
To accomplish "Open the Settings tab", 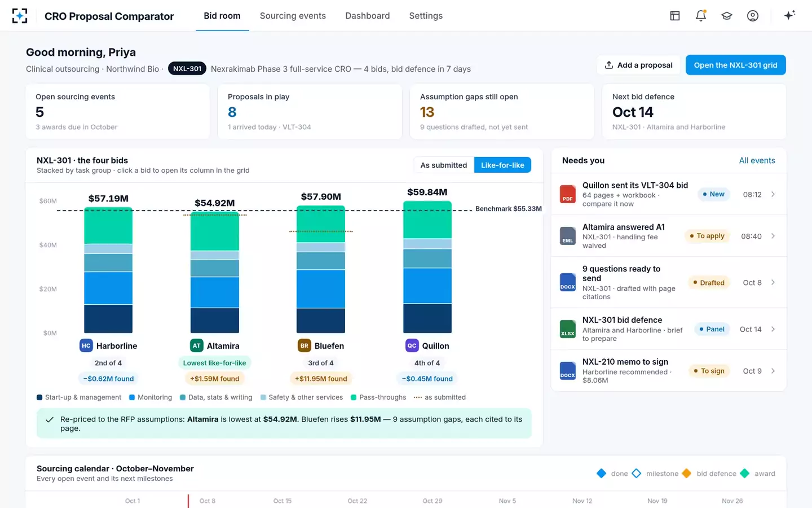I will pyautogui.click(x=426, y=16).
